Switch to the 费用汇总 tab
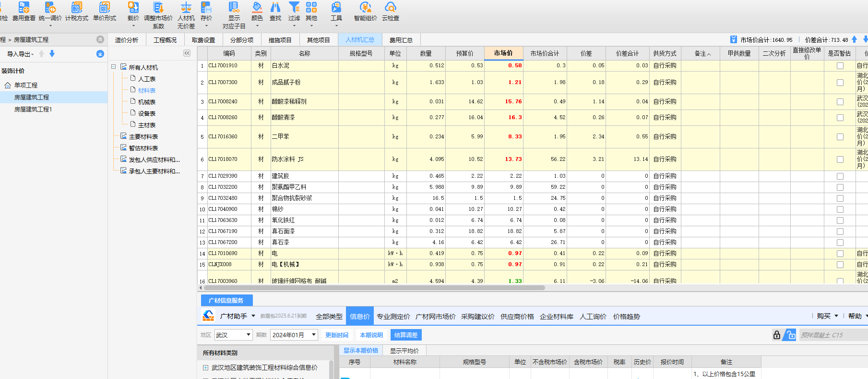The height and width of the screenshot is (379, 868). tap(401, 40)
